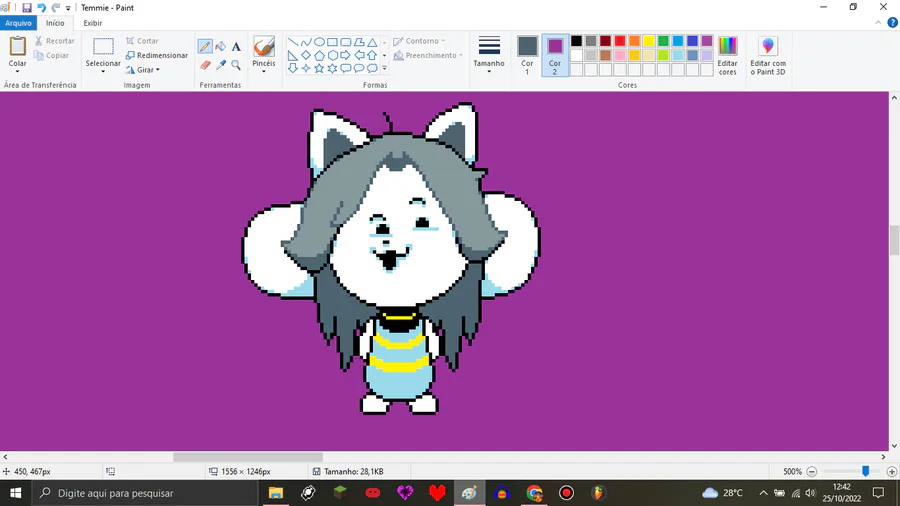Click the Undo arrow icon
The width and height of the screenshot is (900, 506).
pyautogui.click(x=41, y=7)
